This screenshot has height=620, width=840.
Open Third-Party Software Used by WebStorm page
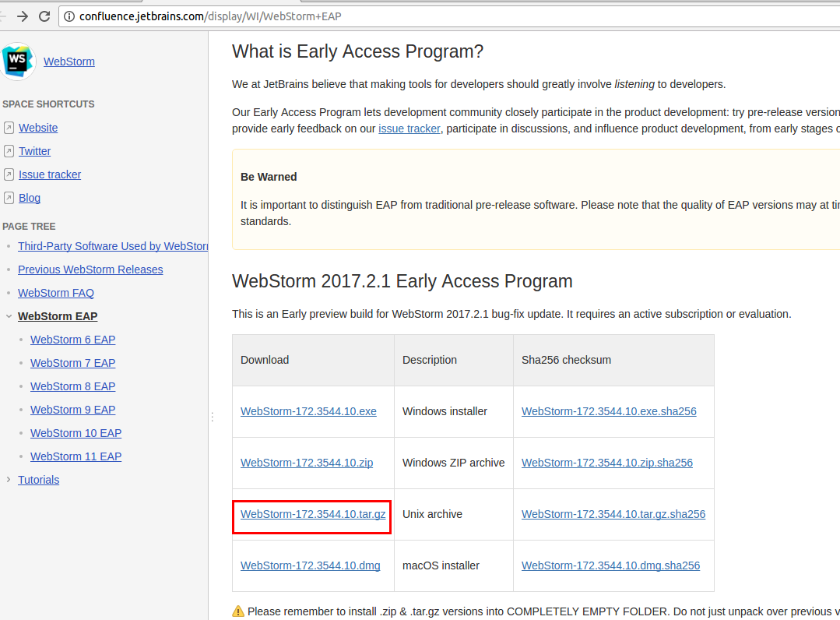(x=113, y=246)
